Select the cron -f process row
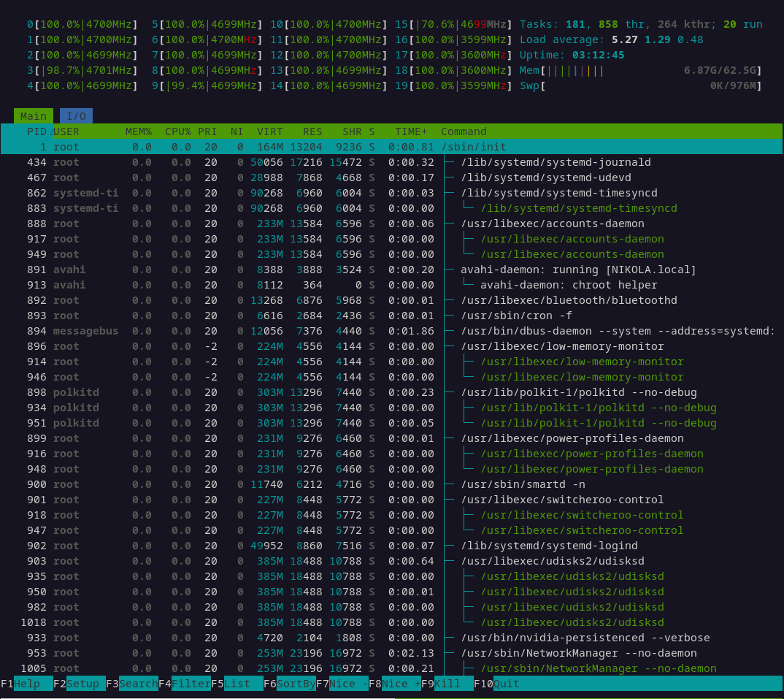 [391, 316]
